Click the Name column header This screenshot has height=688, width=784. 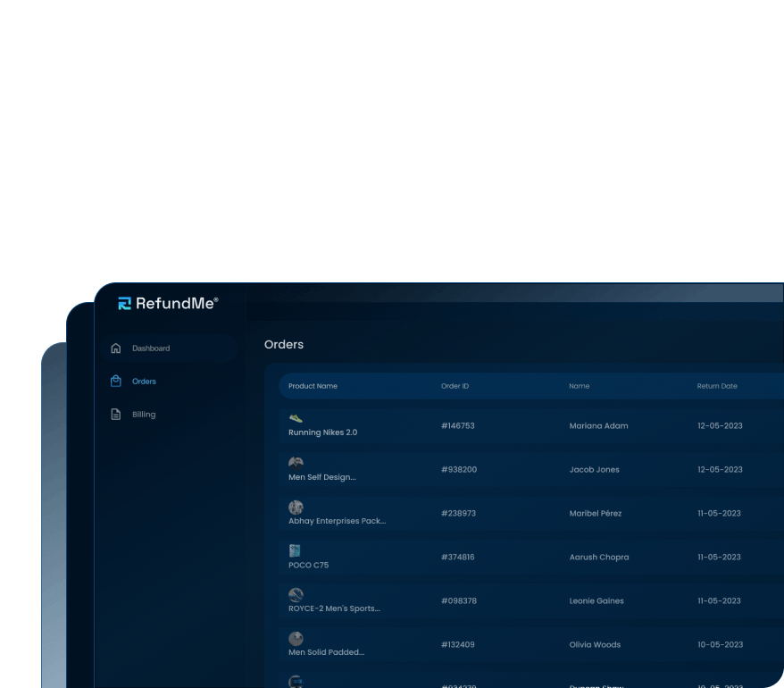pos(579,386)
